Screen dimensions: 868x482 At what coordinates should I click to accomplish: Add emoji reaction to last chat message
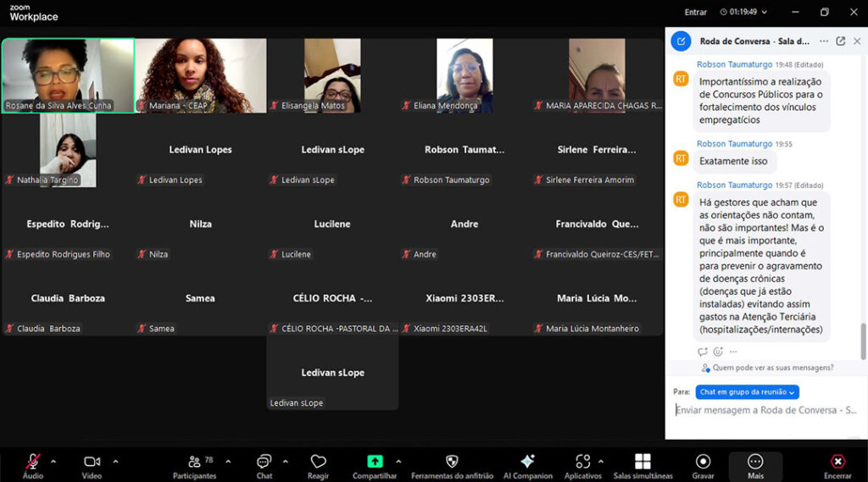(x=718, y=352)
